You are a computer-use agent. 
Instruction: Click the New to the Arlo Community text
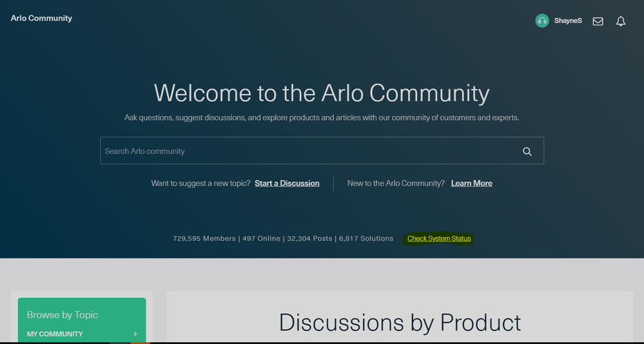(x=396, y=183)
